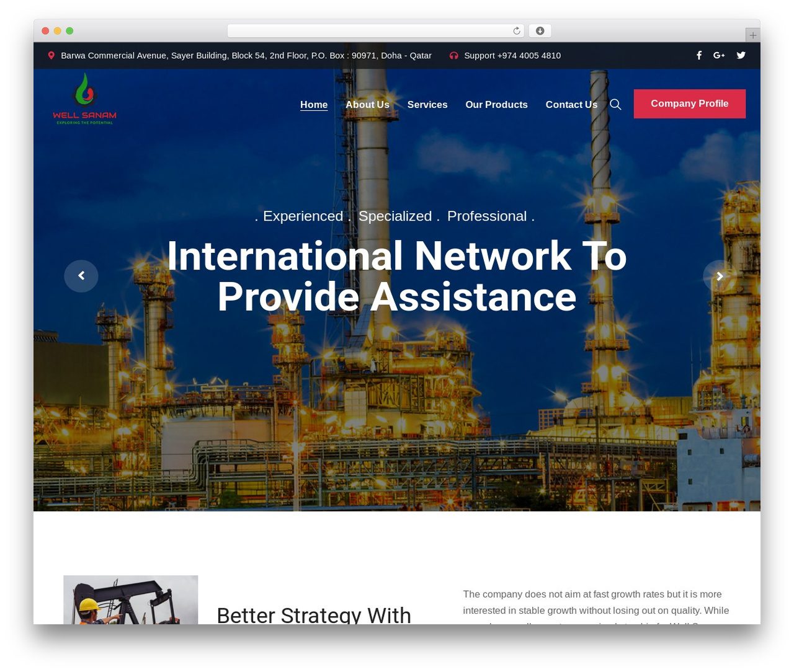Click the Barwa Commercial Avenue address
Viewport: 794px width, 672px height.
tap(246, 55)
